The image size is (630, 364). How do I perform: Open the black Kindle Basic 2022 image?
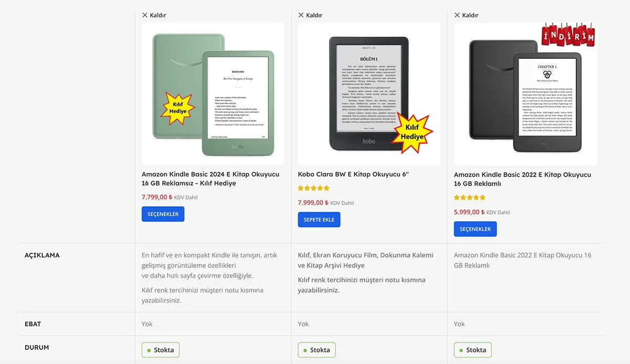(526, 94)
